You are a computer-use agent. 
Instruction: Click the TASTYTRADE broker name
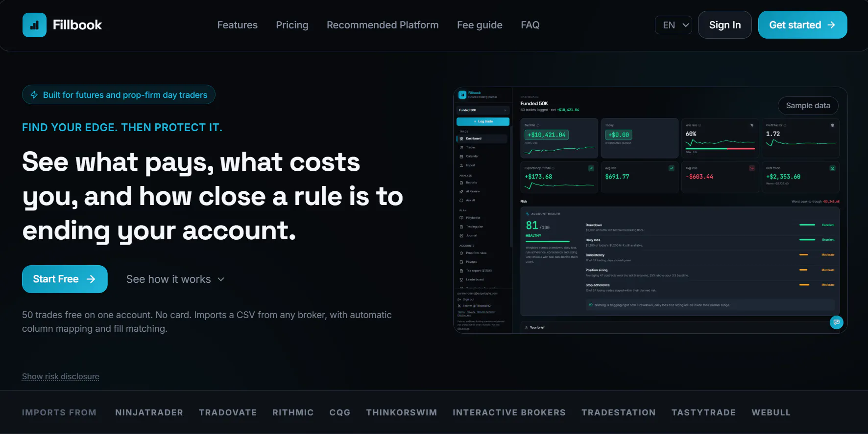(704, 412)
